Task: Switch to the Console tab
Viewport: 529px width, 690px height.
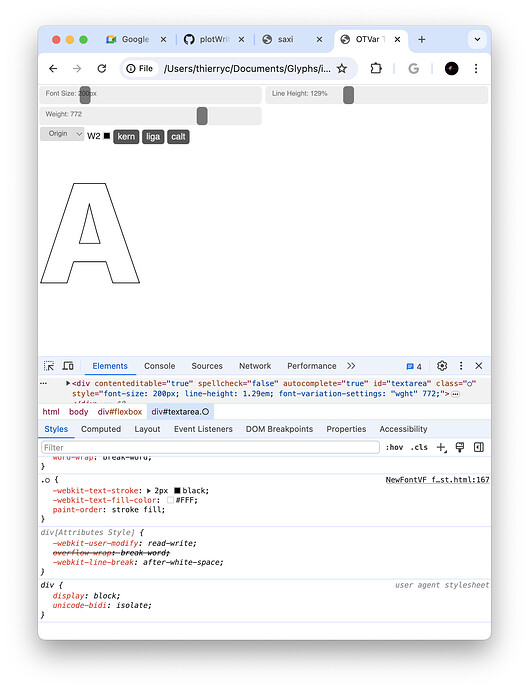Action: click(159, 366)
